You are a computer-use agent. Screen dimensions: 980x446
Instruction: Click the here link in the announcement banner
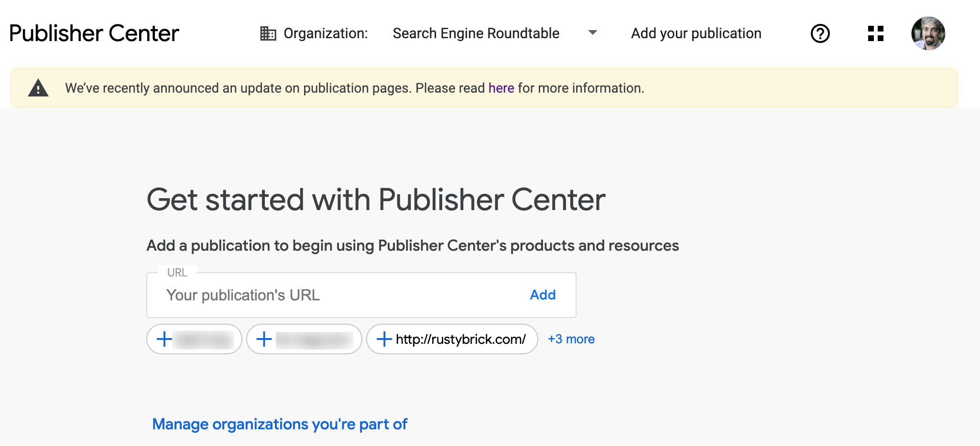[x=501, y=88]
